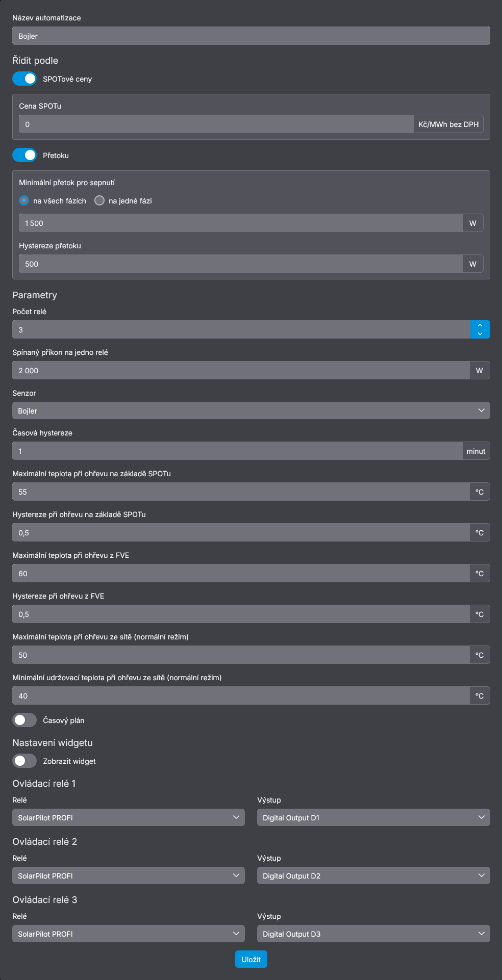The width and height of the screenshot is (502, 980).
Task: Enable the Časový plán switch
Action: point(24,720)
